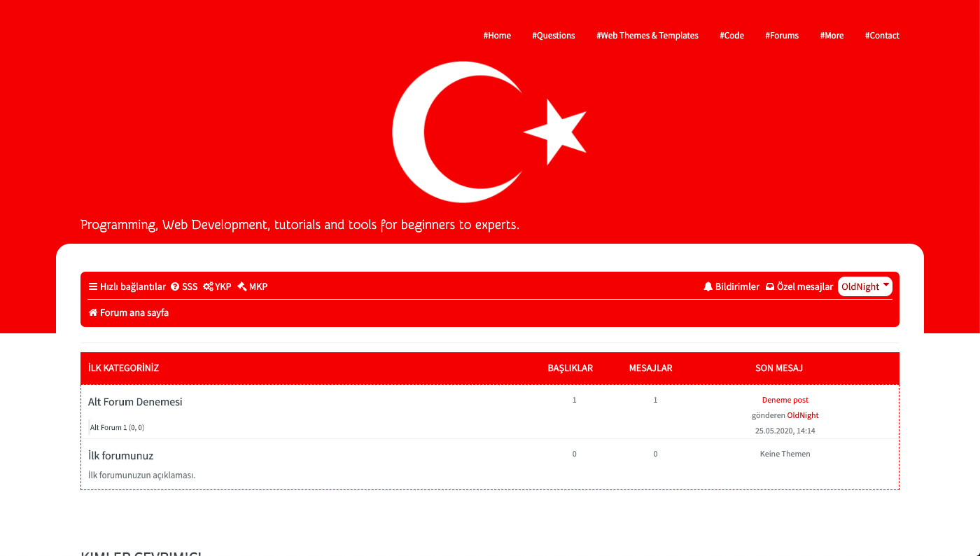Open the İLK KATEGORİNİZ category header
Screen dimensions: 980x556
[x=124, y=368]
